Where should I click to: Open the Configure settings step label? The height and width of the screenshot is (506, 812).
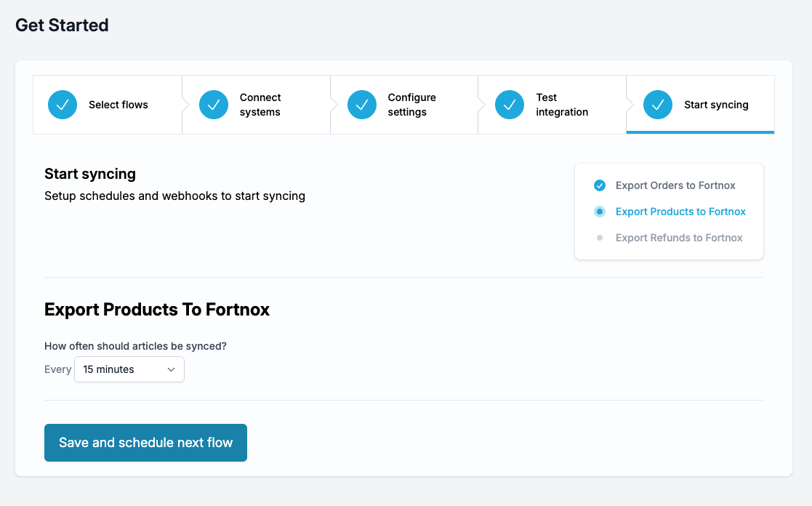[x=411, y=105]
